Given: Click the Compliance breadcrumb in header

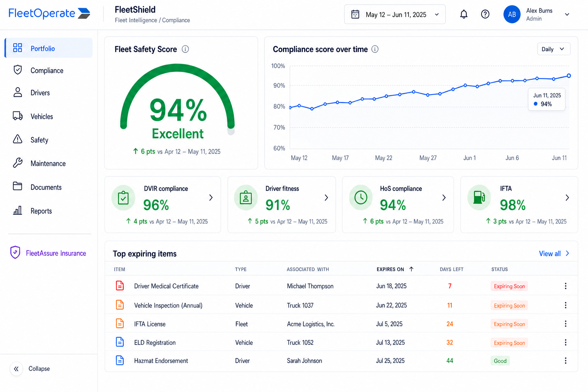Looking at the screenshot, I should (x=176, y=20).
